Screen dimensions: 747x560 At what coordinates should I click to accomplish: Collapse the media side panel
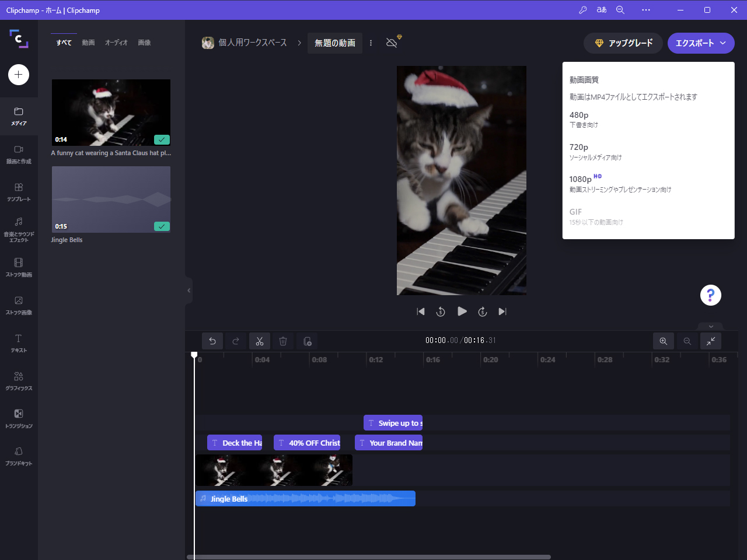(189, 290)
